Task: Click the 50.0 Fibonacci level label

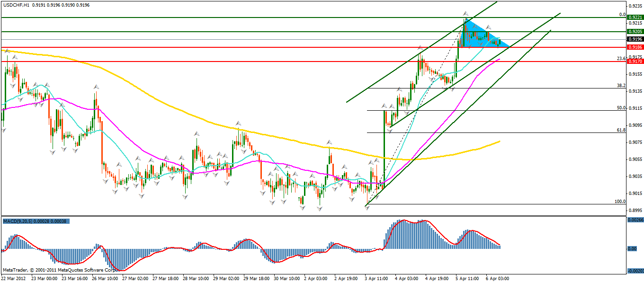Action: [x=621, y=108]
